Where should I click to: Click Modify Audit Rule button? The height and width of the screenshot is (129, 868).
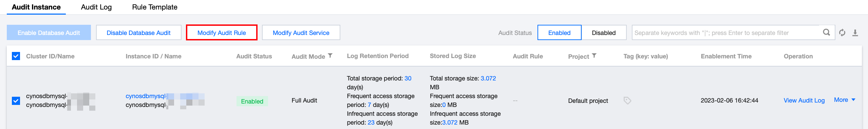pos(222,33)
